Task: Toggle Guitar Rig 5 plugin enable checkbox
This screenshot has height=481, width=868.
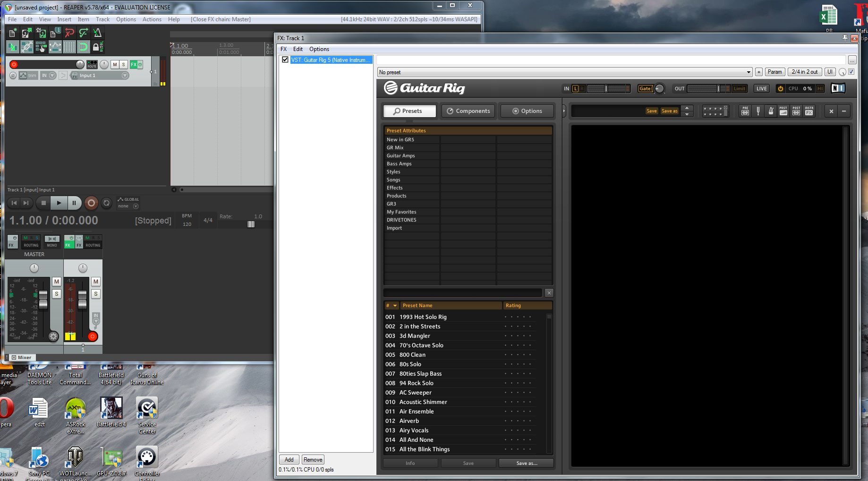Action: [285, 60]
